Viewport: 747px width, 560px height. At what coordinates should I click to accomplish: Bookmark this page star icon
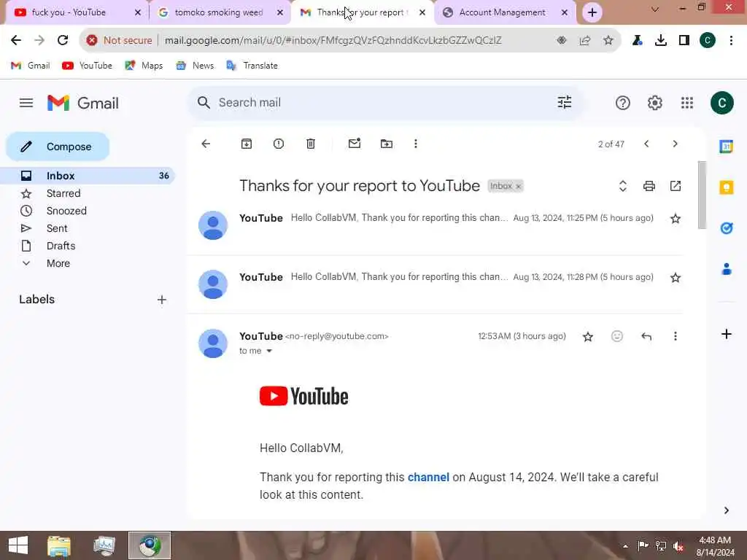pos(608,41)
